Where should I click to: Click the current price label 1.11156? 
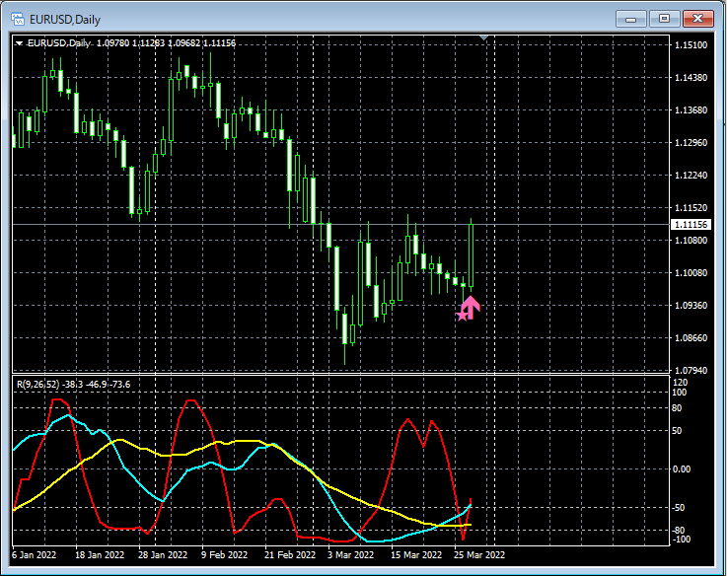[690, 225]
